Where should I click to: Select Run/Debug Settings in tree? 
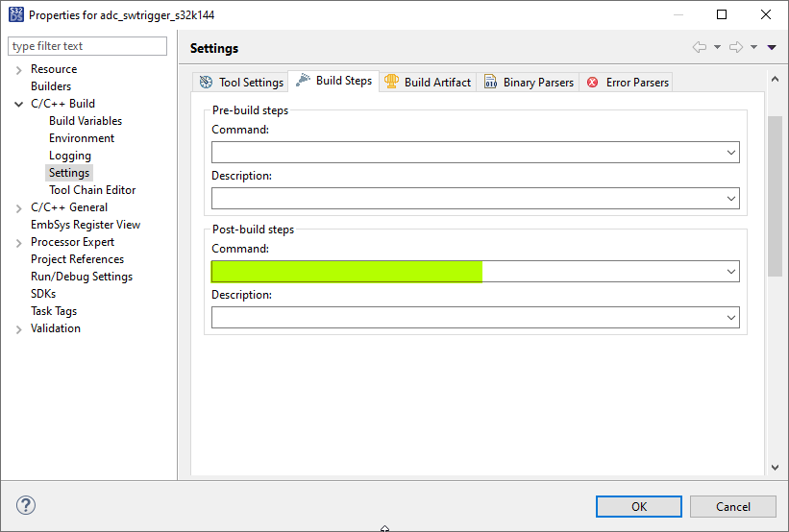[82, 277]
